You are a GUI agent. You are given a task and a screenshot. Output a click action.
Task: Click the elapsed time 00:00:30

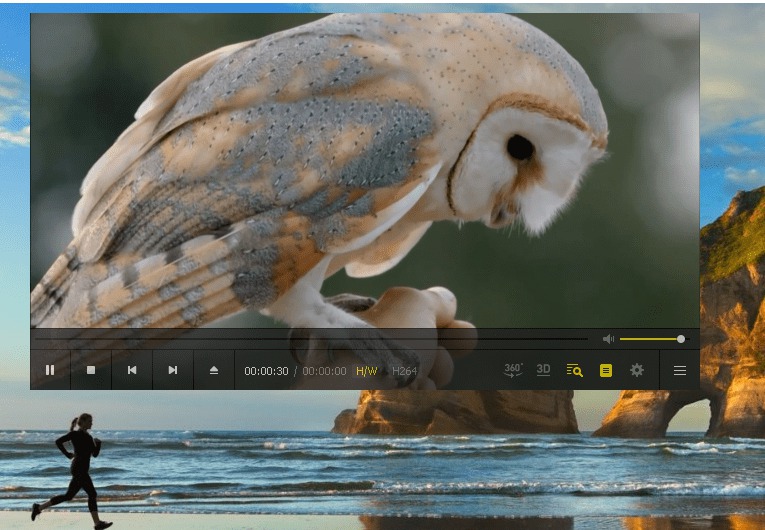click(x=266, y=371)
